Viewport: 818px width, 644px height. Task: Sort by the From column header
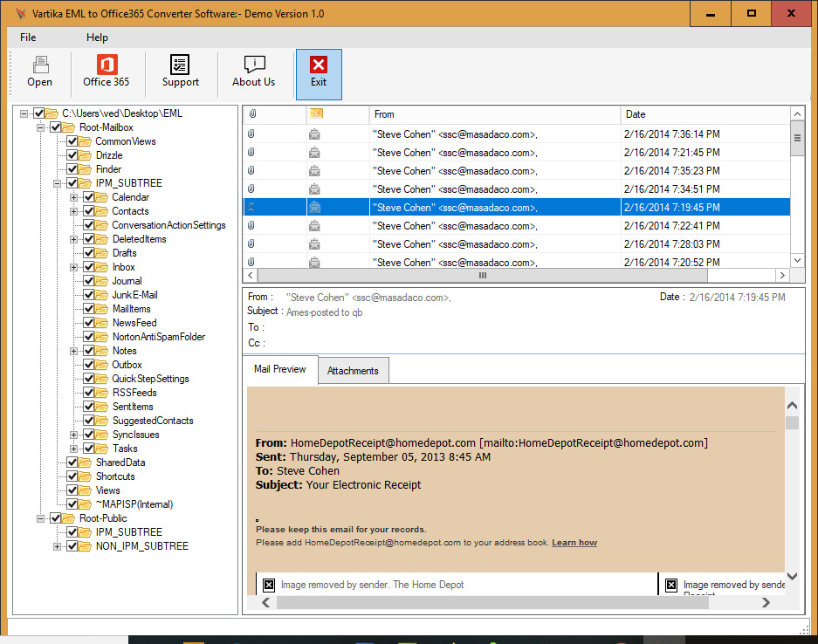(495, 114)
